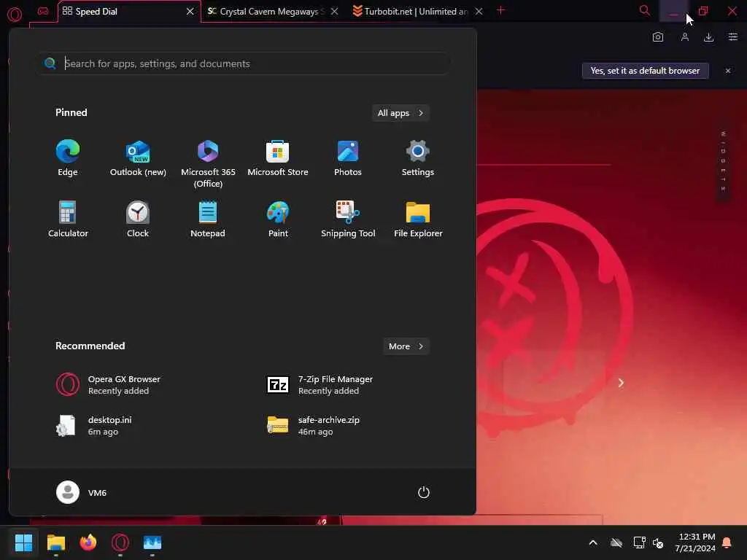Click the power button in Start menu

(x=424, y=492)
